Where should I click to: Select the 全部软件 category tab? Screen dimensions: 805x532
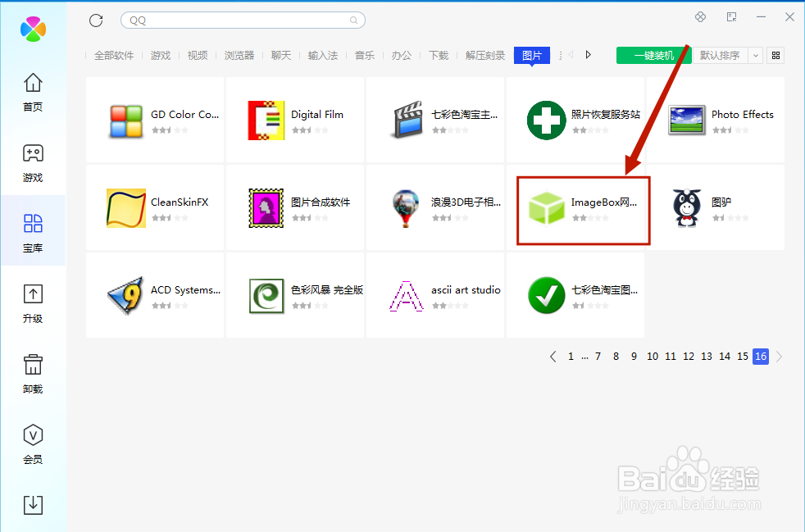point(114,56)
